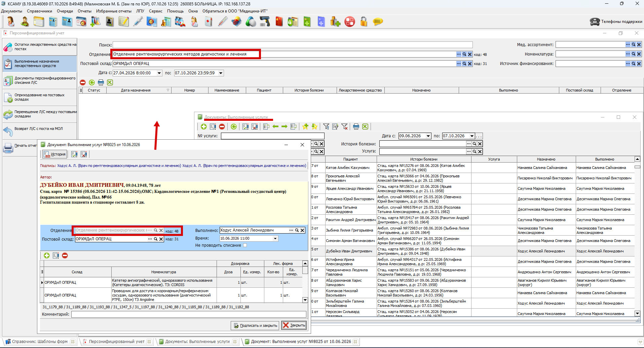Click red delete icon in Выполненные услуги toolbar
Screen dimensions: 644x348
pos(222,127)
